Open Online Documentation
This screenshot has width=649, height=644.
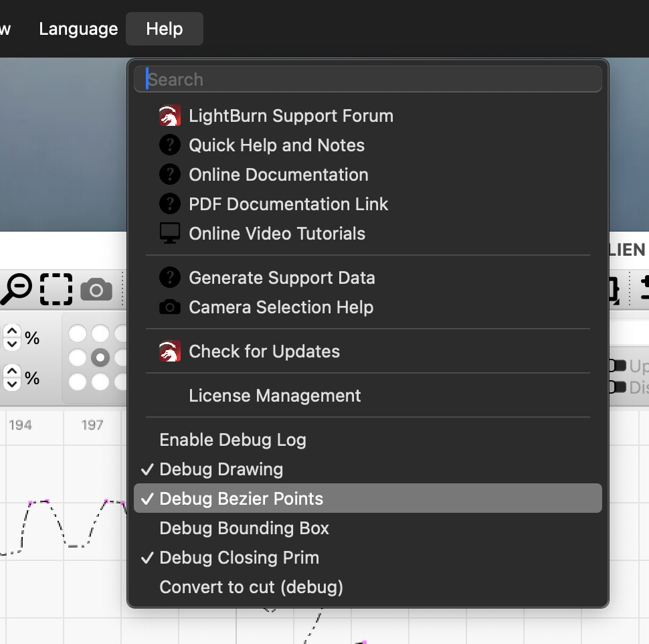(x=367, y=175)
